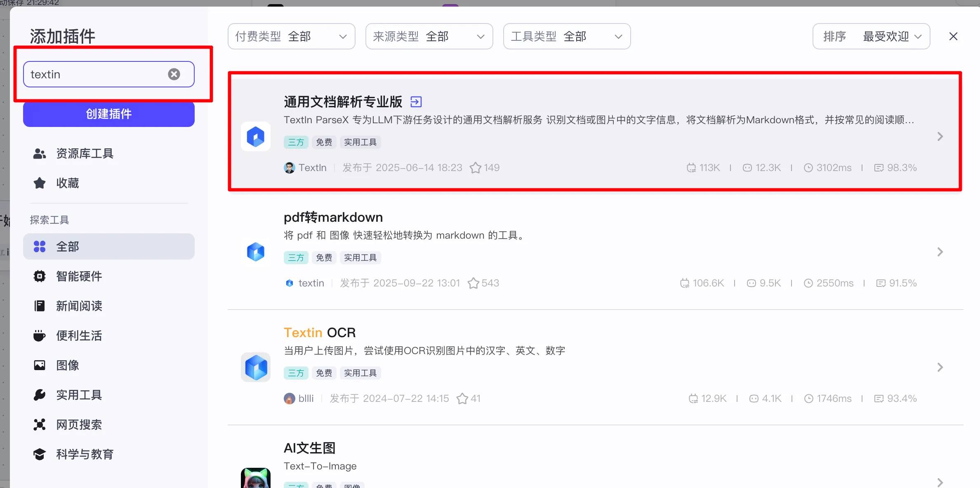Open the 通用文档解析专业版 plugin title
Viewport: 980px width, 488px height.
343,101
